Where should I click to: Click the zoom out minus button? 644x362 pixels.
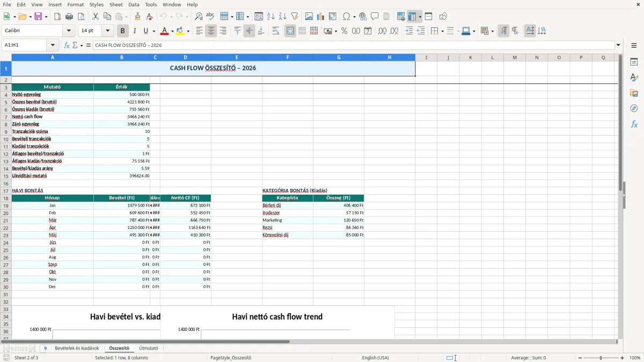click(x=580, y=358)
